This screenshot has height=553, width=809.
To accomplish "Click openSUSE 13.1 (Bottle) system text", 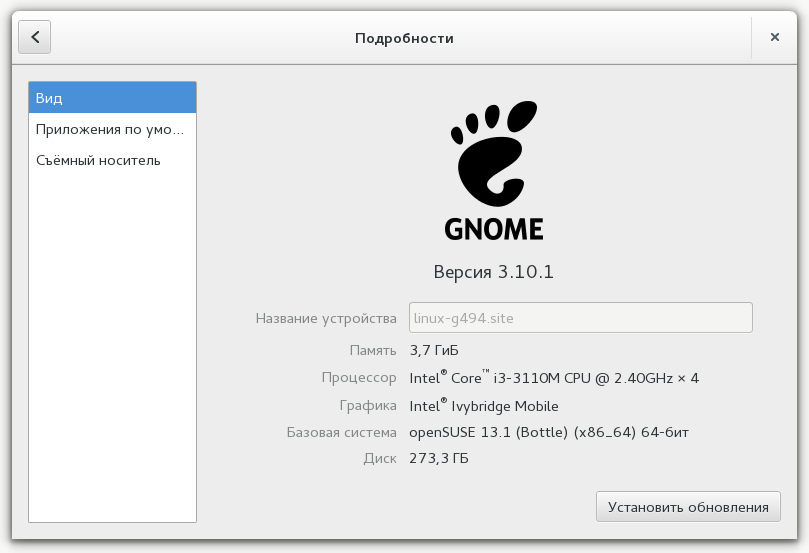I will tap(549, 432).
